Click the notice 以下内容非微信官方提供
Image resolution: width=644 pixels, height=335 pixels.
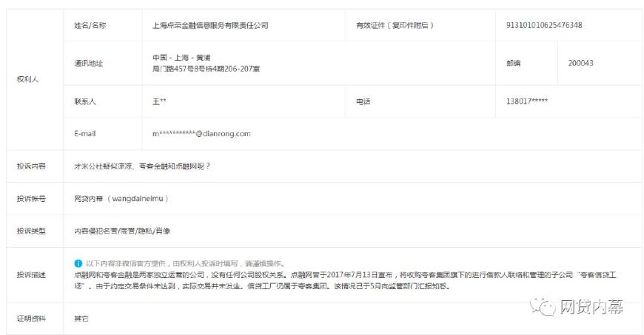(x=185, y=263)
